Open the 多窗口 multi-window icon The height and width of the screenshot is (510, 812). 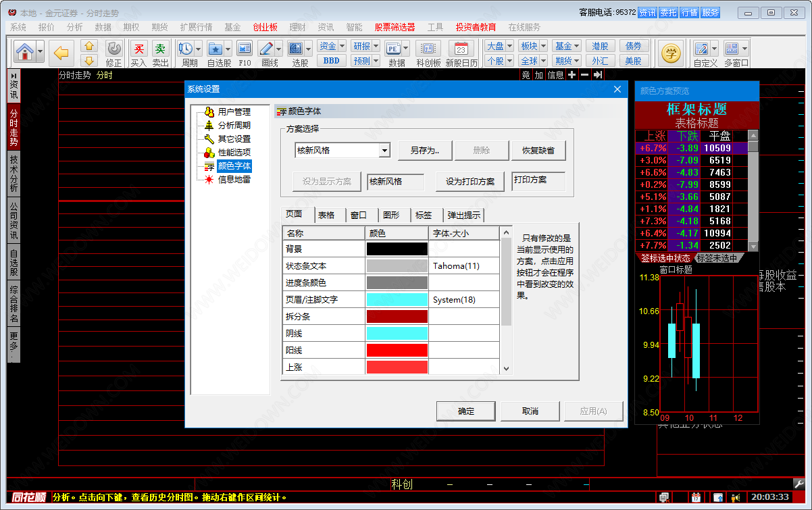[x=732, y=49]
